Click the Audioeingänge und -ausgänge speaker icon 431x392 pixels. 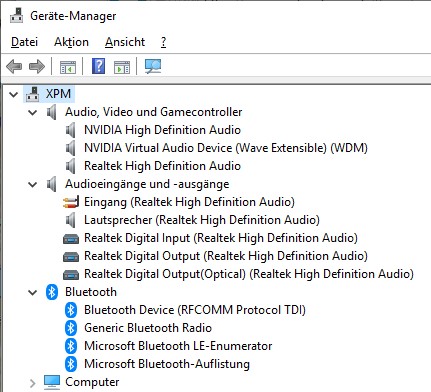51,184
